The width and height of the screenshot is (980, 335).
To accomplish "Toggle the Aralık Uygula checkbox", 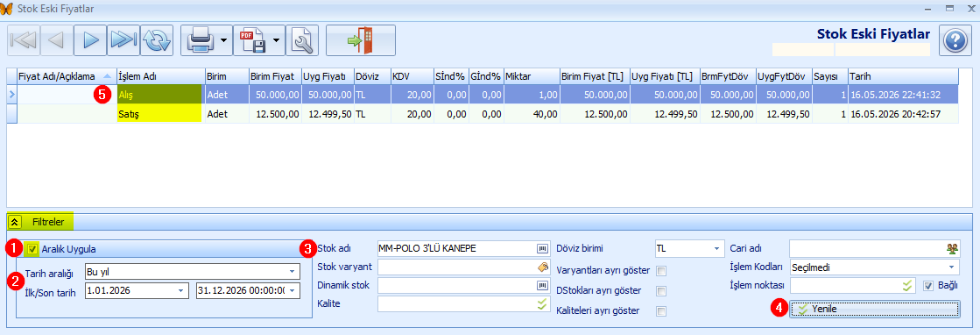I will (32, 248).
